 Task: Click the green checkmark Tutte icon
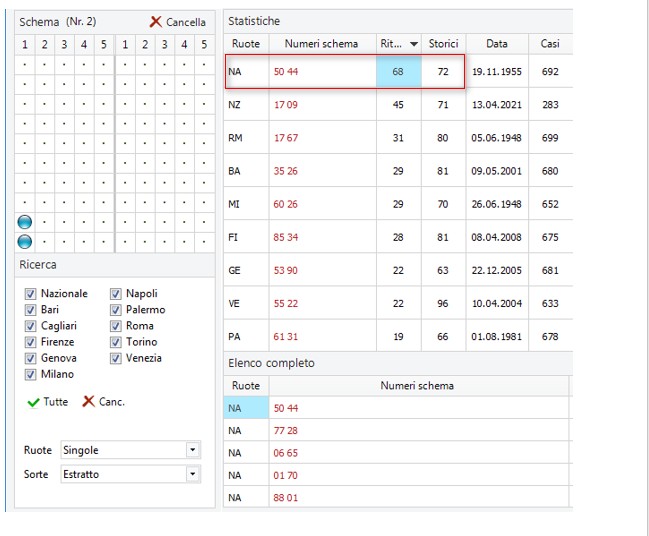click(33, 402)
